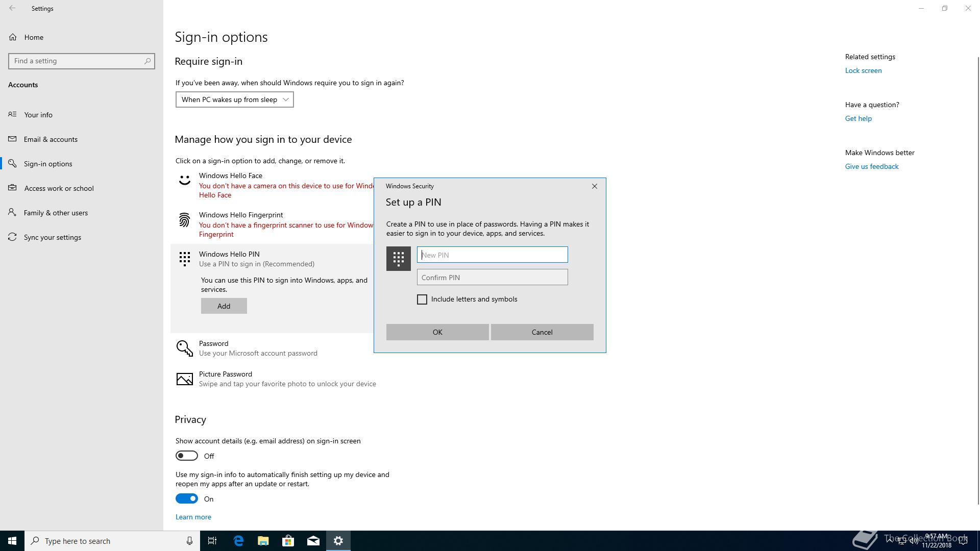The width and height of the screenshot is (980, 551).
Task: Go to Email & accounts page
Action: [82, 139]
